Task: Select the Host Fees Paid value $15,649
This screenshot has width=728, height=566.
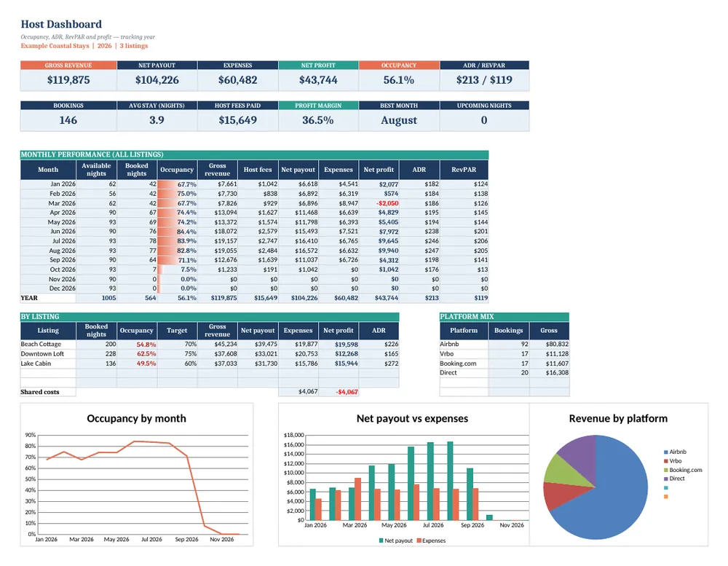Action: (x=238, y=120)
